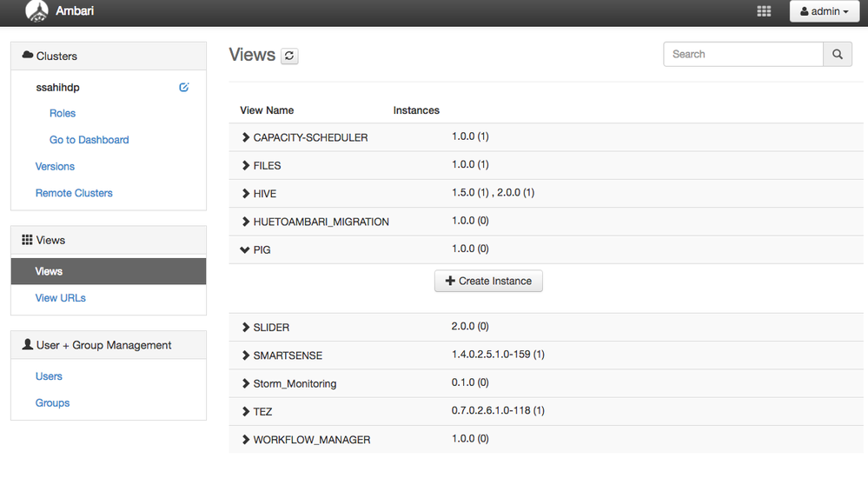The image size is (868, 485).
Task: Click the Views grid icon in sidebar heading
Action: tap(27, 240)
